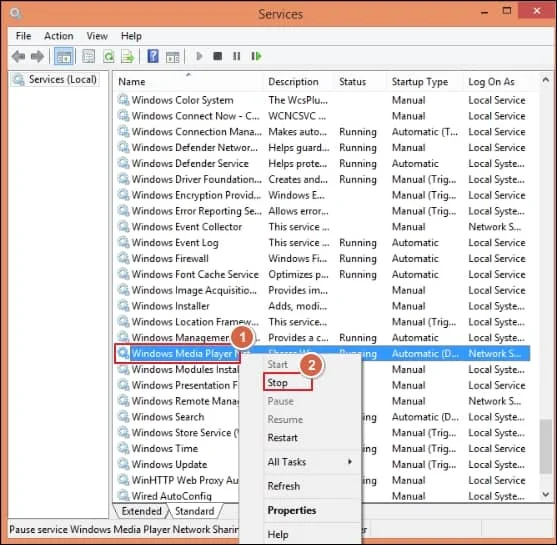Select the Windows Media Player service row
The width and height of the screenshot is (557, 545).
(x=323, y=354)
